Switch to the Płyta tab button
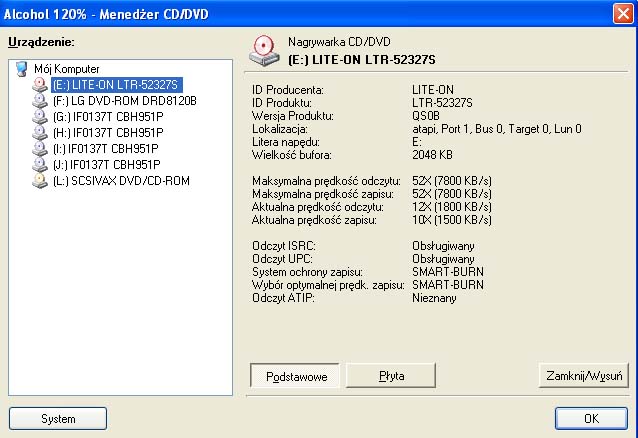Viewport: 638px width, 438px height. (x=391, y=376)
